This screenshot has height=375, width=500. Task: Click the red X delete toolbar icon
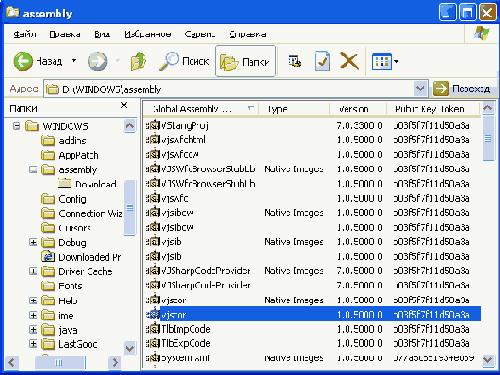click(349, 61)
